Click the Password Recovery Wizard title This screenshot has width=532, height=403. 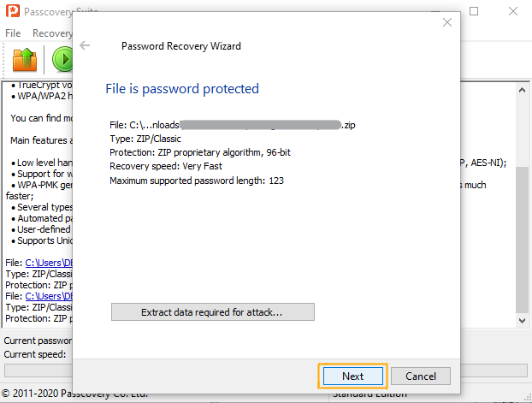181,45
